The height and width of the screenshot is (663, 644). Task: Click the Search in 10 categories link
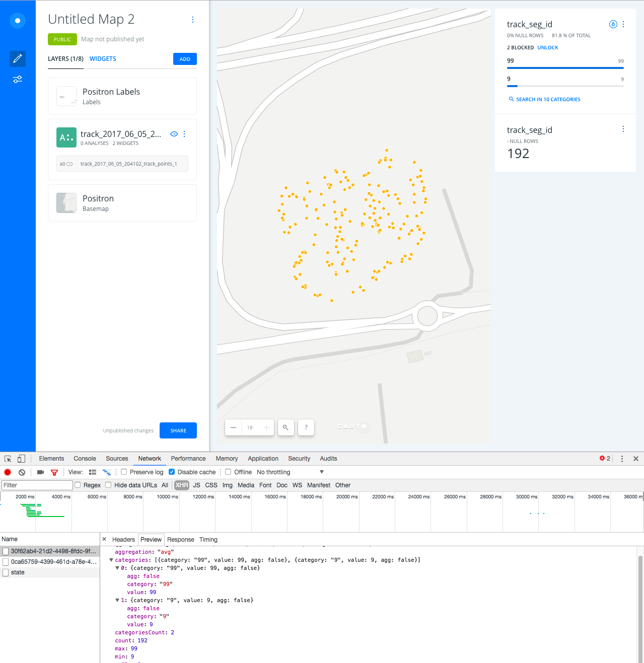click(544, 100)
